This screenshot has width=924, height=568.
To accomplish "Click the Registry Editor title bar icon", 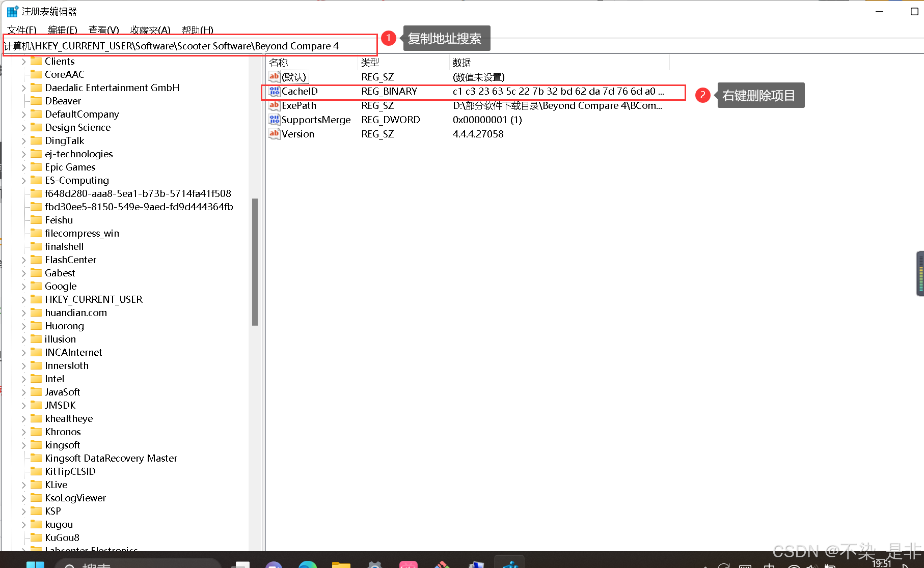I will pyautogui.click(x=12, y=11).
